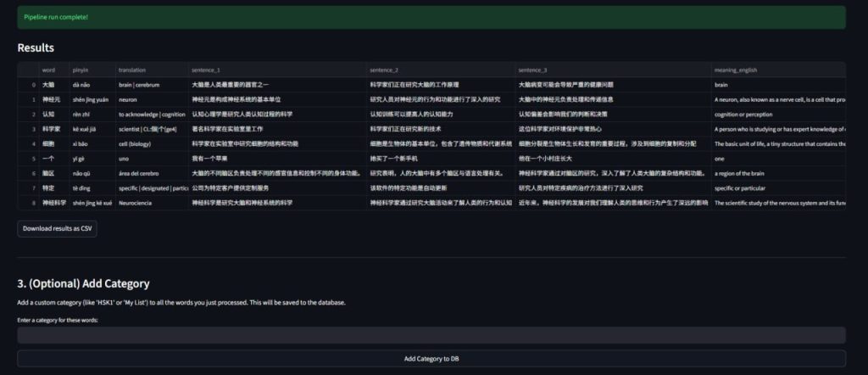The image size is (868, 375).
Task: Focus the category name input field
Action: coord(431,335)
